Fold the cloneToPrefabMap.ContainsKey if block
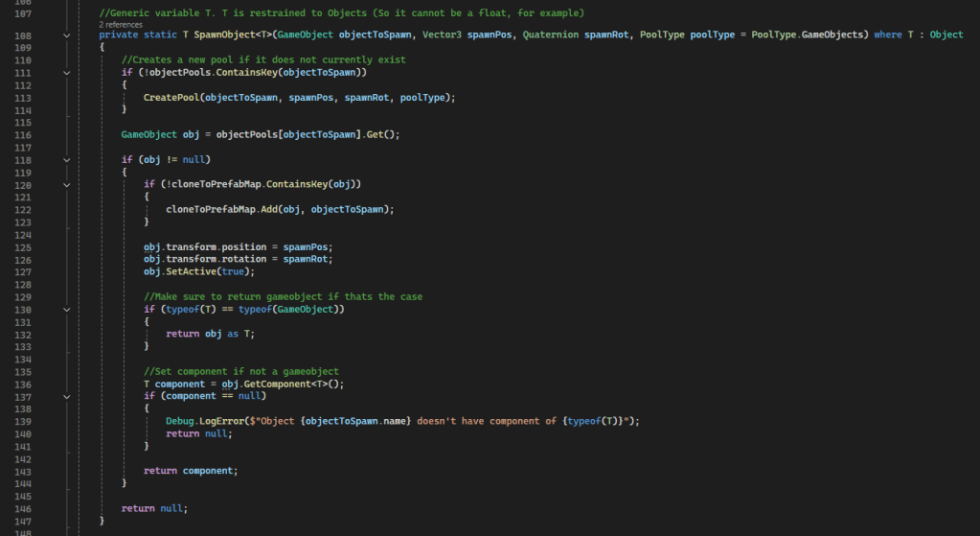 pos(66,184)
